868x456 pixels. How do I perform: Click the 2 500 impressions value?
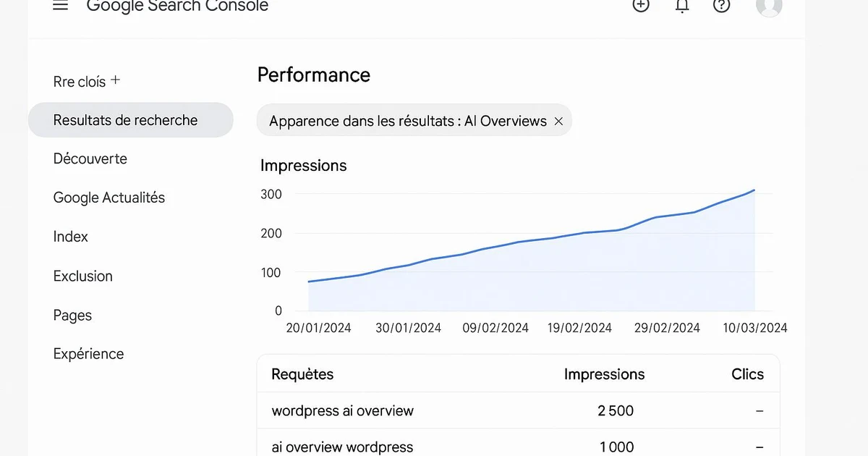[x=616, y=410]
